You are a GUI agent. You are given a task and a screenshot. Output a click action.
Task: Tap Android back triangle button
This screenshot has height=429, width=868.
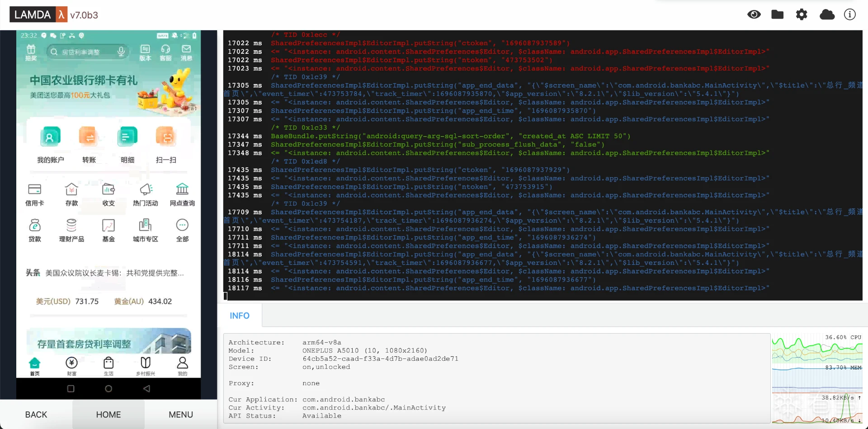coord(146,389)
